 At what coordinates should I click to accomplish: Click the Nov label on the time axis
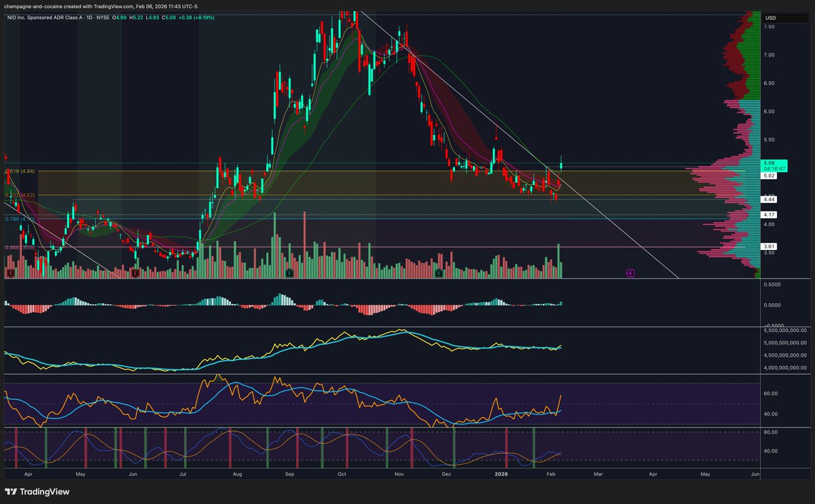point(399,473)
